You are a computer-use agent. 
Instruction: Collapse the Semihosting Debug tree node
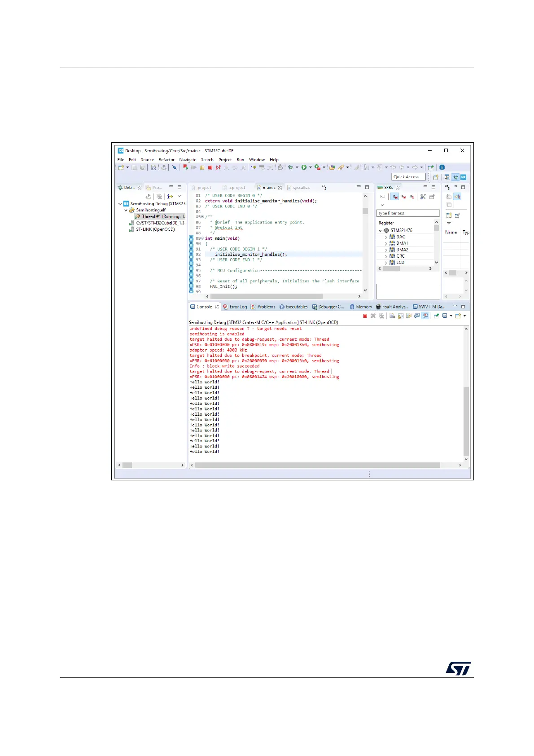[x=120, y=204]
